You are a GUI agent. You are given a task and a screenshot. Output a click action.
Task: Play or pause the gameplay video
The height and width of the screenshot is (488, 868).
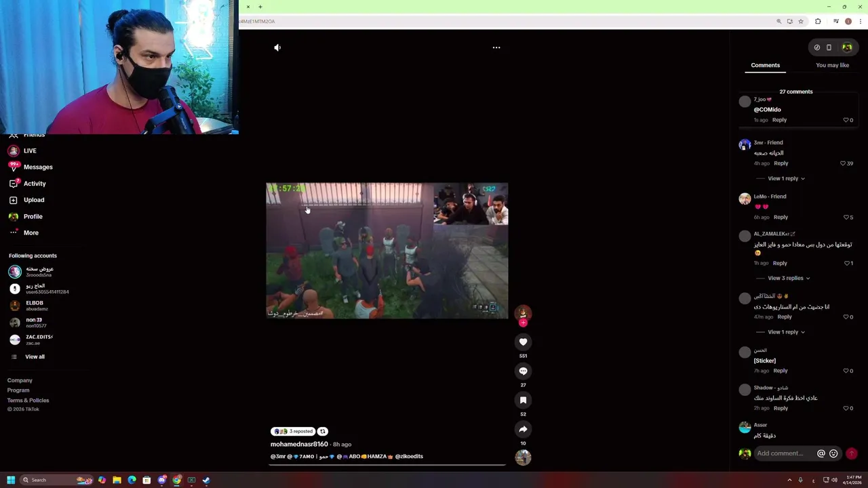(x=387, y=251)
